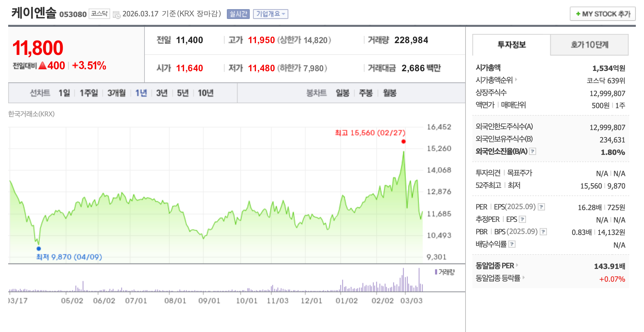
Task: Click the price line chart area
Action: [x=216, y=195]
